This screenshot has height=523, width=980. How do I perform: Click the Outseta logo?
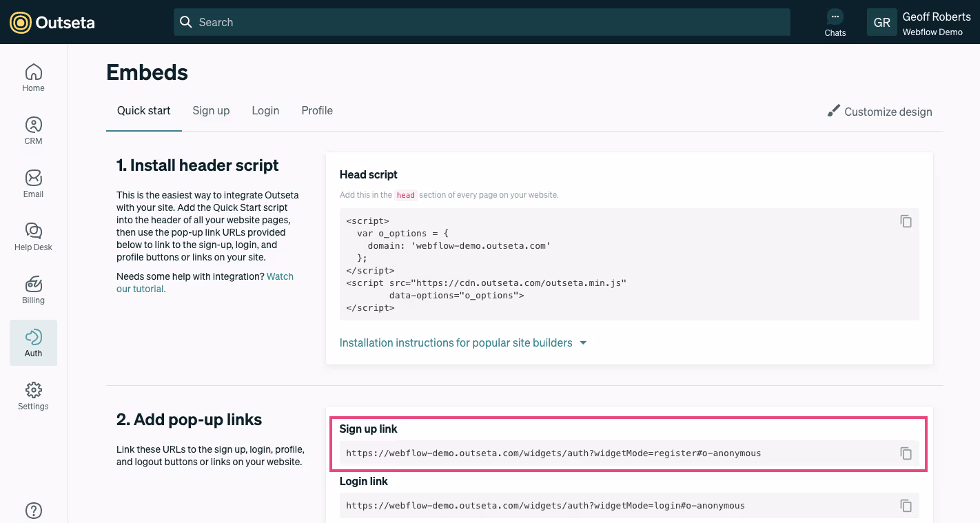[x=52, y=22]
